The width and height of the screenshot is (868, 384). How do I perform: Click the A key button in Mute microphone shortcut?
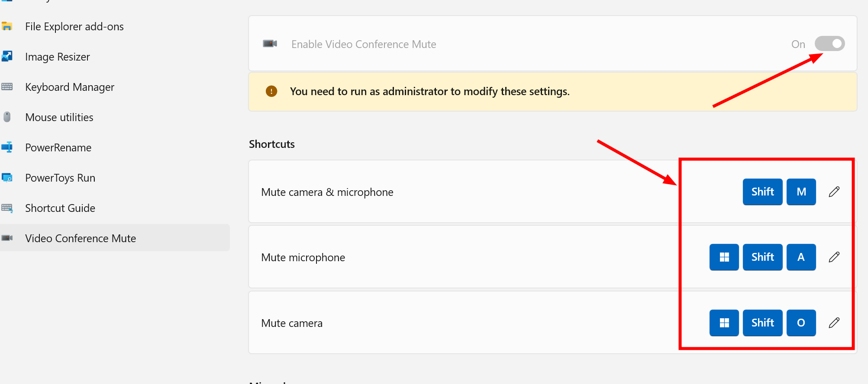point(801,257)
